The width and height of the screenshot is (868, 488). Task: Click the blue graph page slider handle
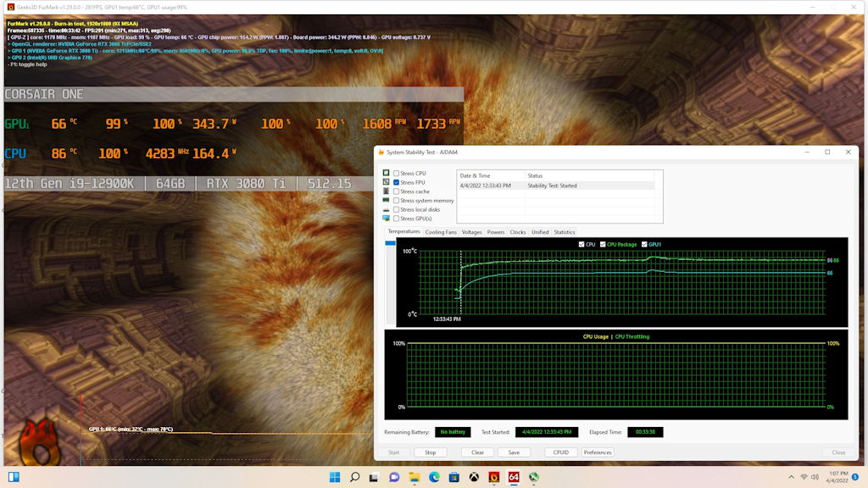(x=390, y=243)
